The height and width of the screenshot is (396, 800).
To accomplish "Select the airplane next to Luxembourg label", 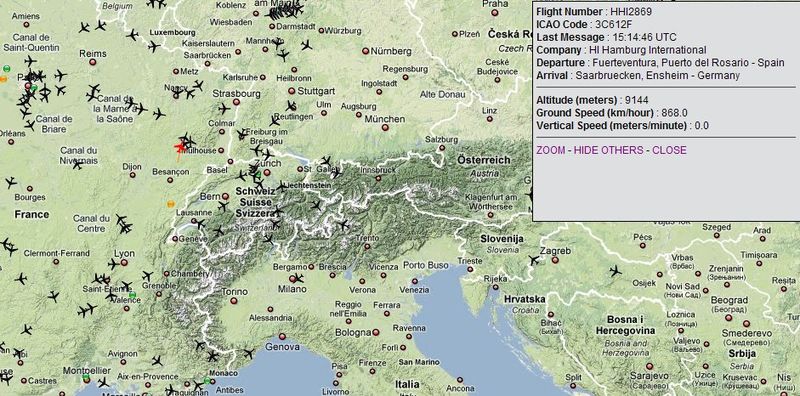I will [x=133, y=35].
